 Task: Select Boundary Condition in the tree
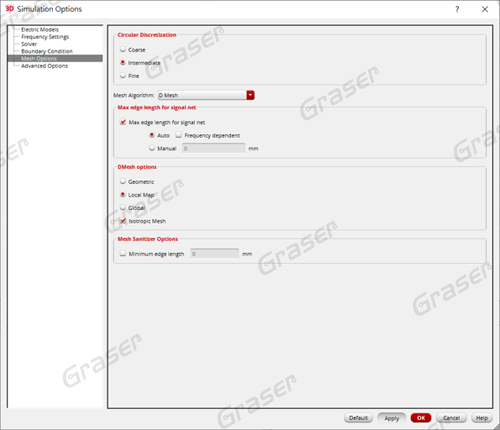47,51
